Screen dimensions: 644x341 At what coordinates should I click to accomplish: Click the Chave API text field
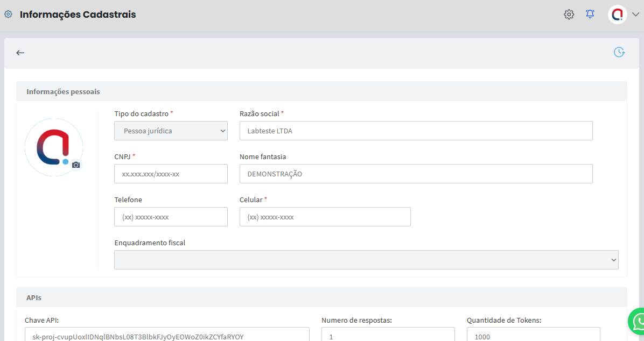click(x=167, y=336)
